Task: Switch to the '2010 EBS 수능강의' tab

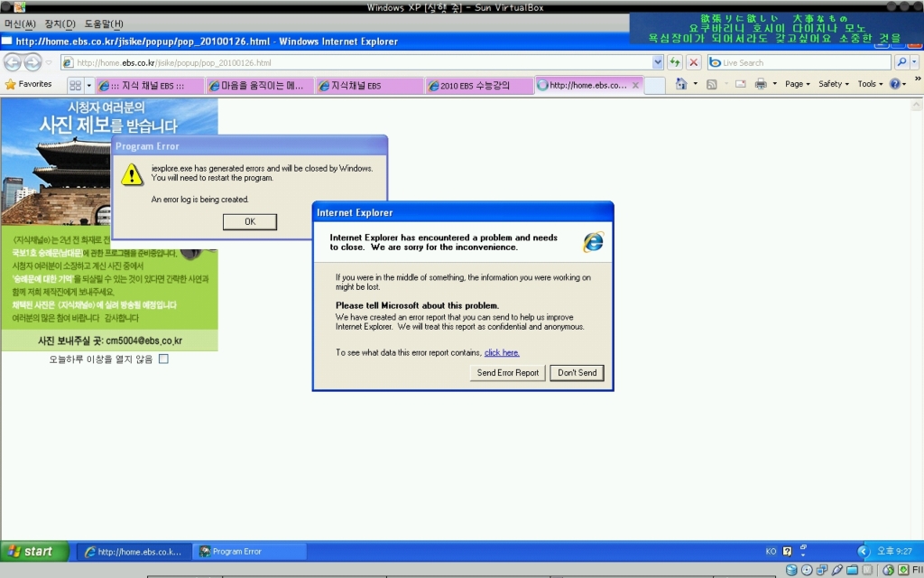Action: coord(478,86)
